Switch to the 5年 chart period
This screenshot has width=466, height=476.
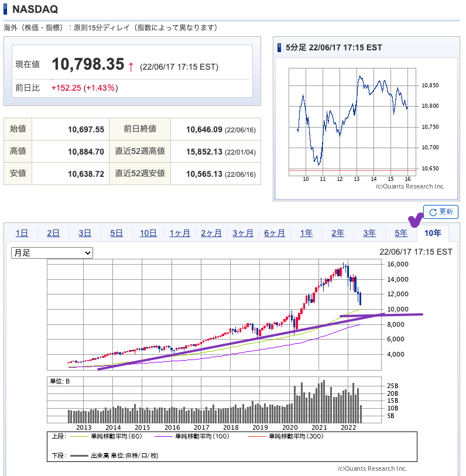click(x=401, y=233)
